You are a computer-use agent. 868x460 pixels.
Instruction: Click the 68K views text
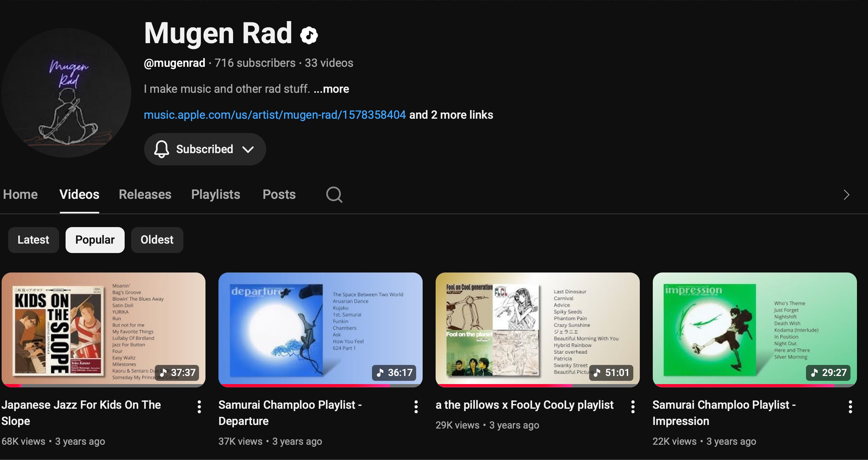click(23, 441)
